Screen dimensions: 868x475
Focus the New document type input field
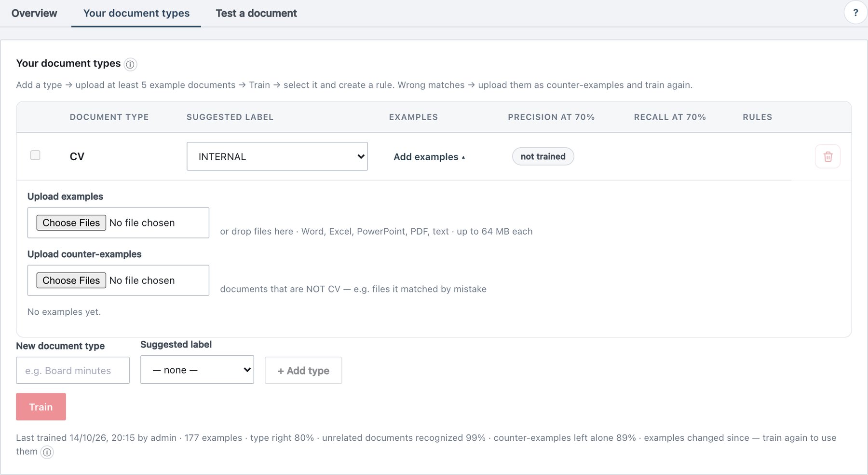tap(73, 370)
